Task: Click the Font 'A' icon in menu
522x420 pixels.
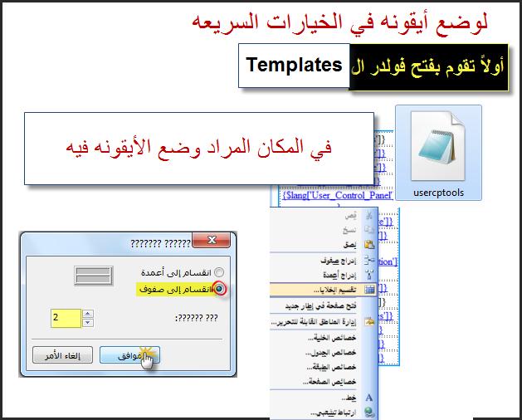Action: [369, 398]
